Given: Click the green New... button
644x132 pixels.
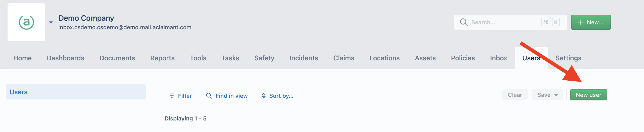Looking at the screenshot, I should pyautogui.click(x=591, y=22).
